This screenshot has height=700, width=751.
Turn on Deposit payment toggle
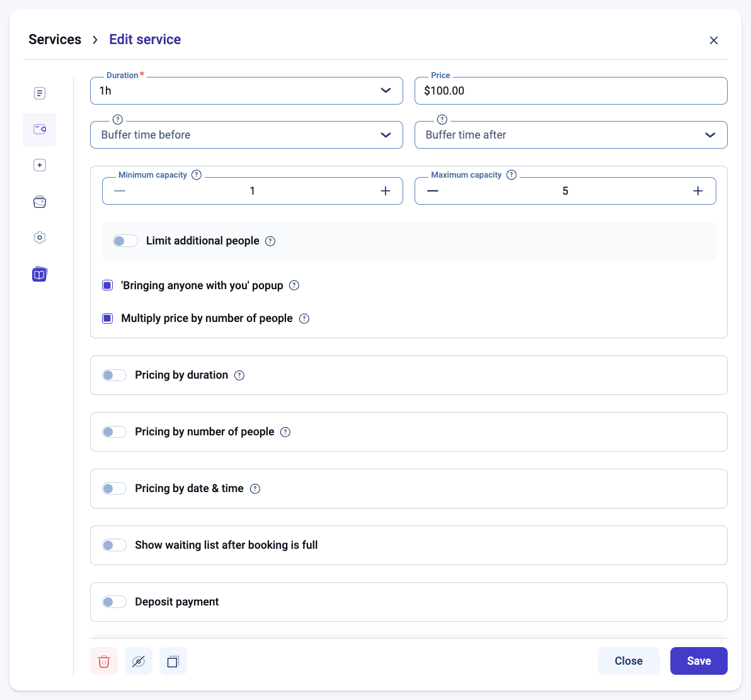click(115, 602)
